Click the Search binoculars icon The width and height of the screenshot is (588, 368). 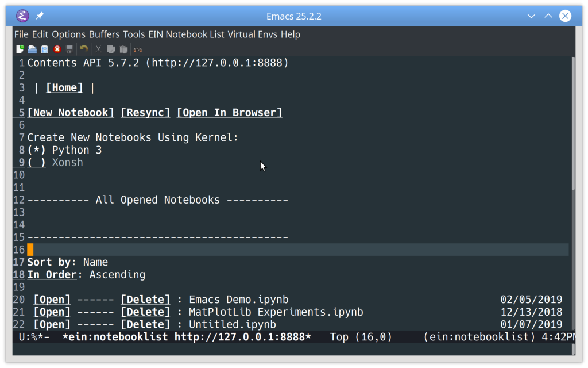[138, 49]
